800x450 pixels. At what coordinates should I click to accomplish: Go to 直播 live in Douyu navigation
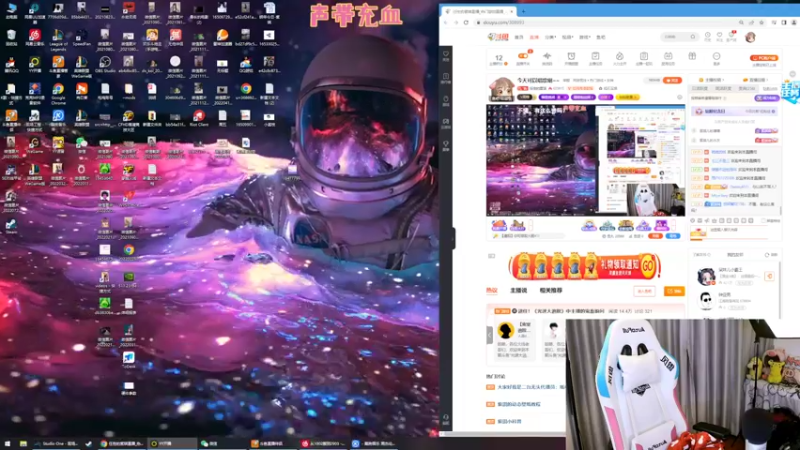(x=534, y=37)
